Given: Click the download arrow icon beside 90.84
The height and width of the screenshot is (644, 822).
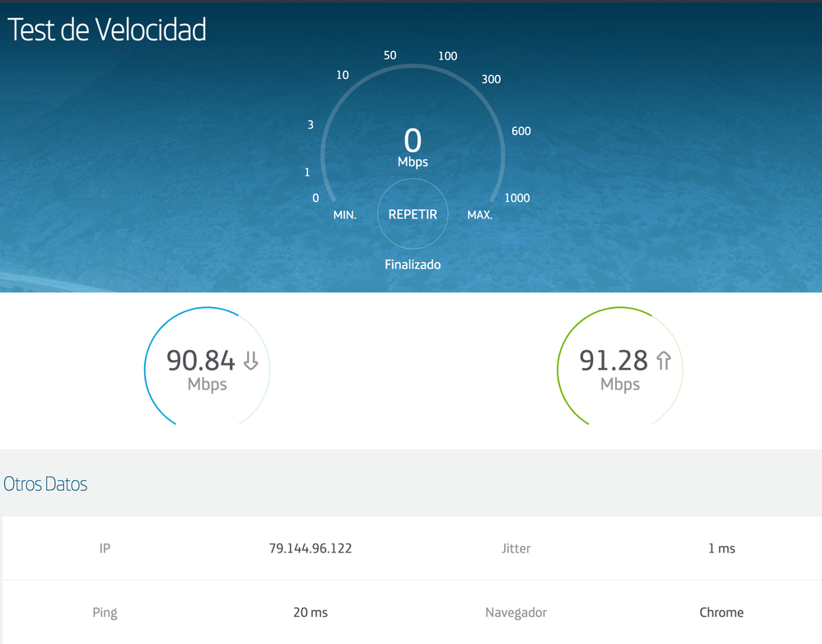Looking at the screenshot, I should point(250,360).
